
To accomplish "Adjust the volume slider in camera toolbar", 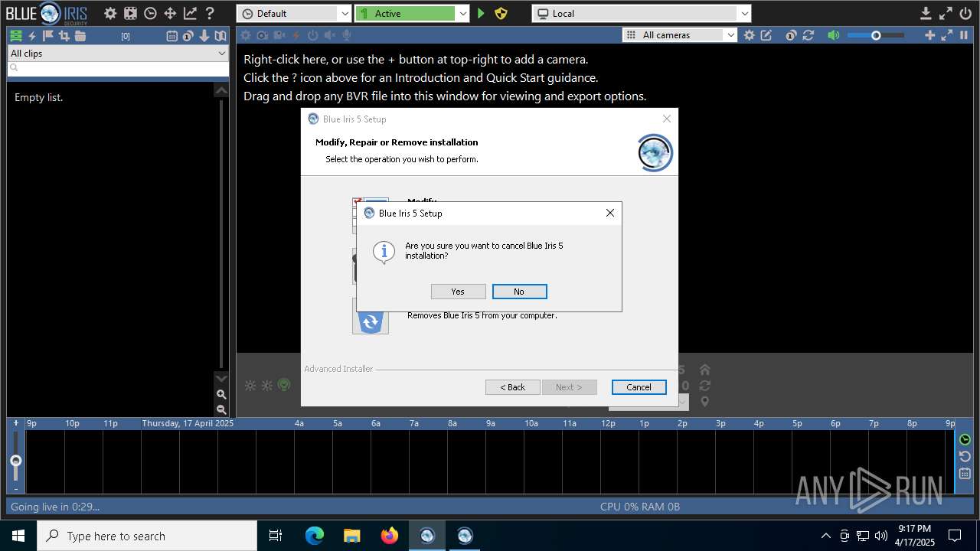I will coord(876,35).
